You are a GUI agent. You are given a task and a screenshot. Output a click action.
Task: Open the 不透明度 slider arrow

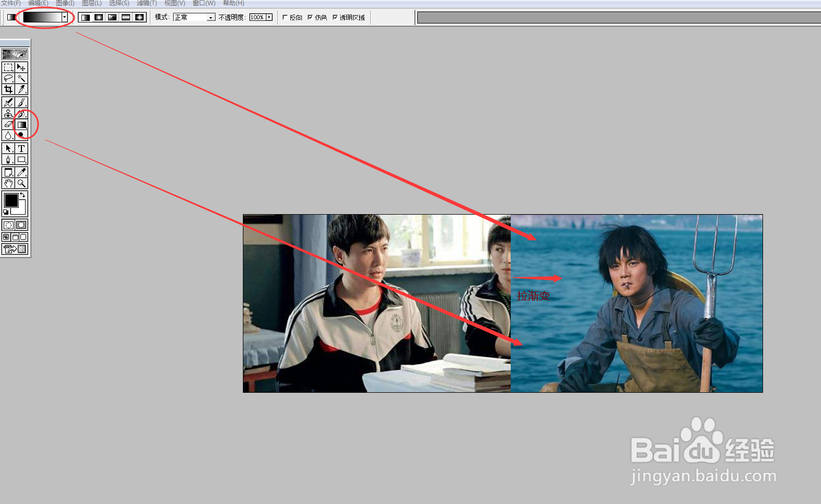(x=269, y=17)
